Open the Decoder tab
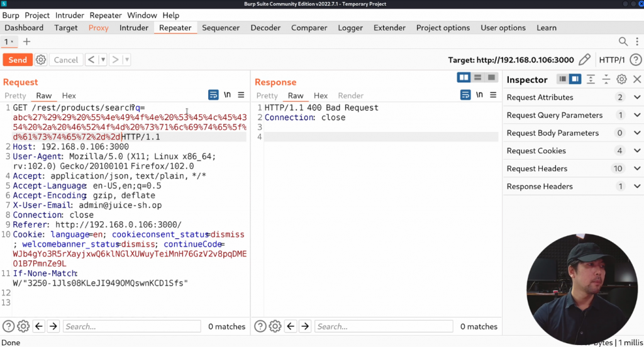 pos(265,28)
